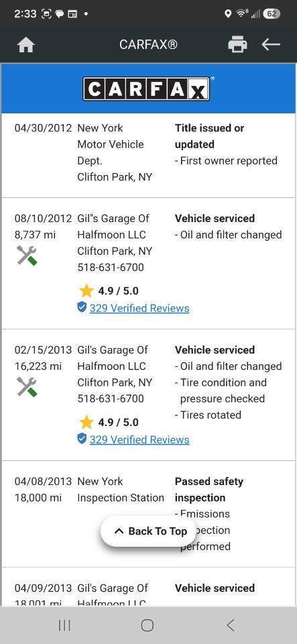The image size is (297, 644).
Task: Tap Passed safety inspection record heading
Action: [x=209, y=490]
